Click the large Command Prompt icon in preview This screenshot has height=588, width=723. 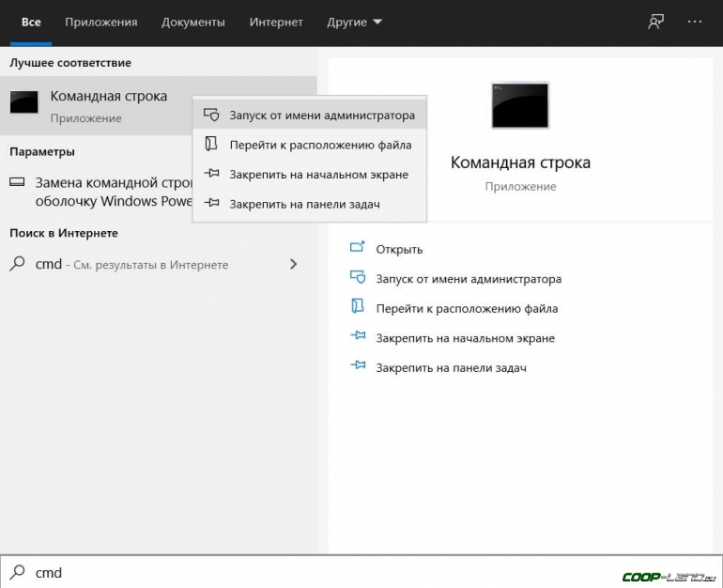click(x=520, y=105)
